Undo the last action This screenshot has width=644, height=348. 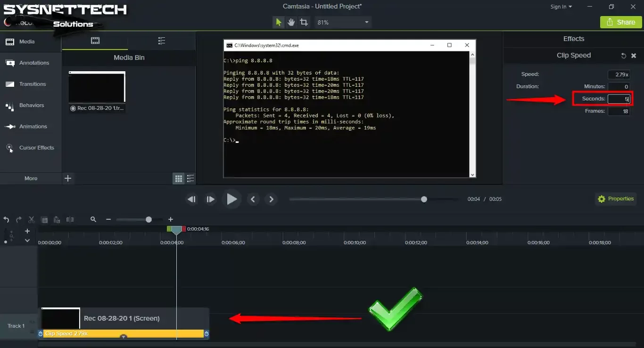pyautogui.click(x=7, y=220)
